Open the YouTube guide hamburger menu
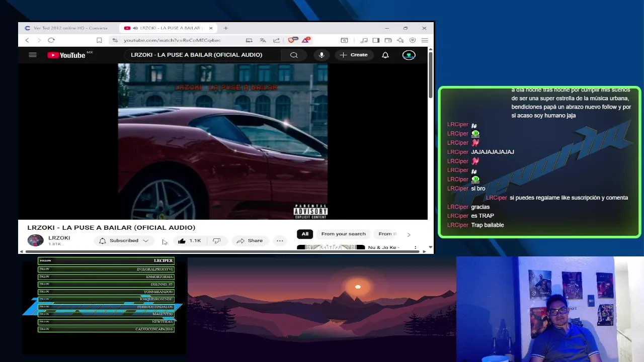644x362 pixels. tap(33, 55)
